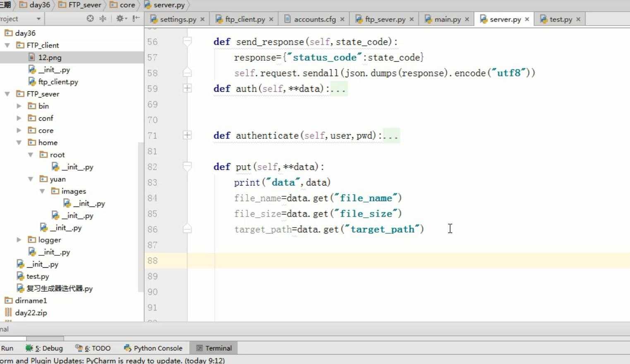
Task: Hide the Project tool window
Action: 136,19
